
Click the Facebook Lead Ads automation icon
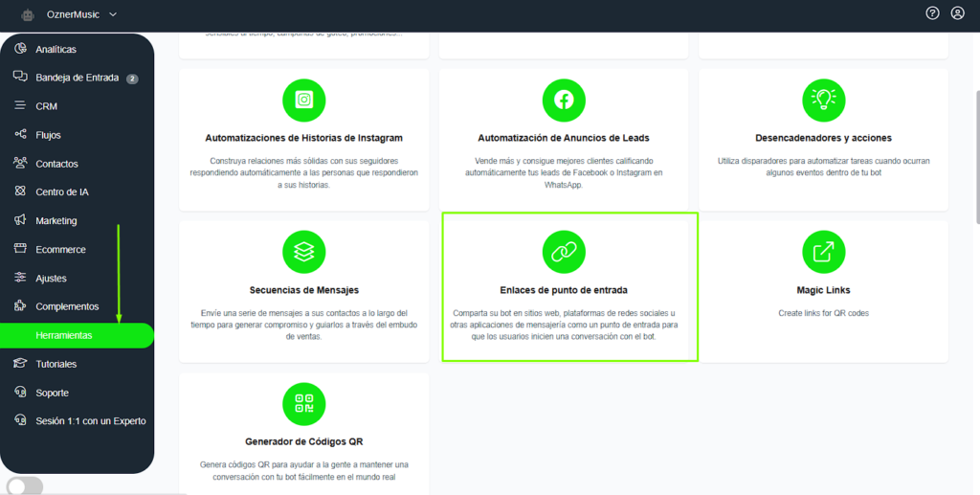[x=564, y=100]
